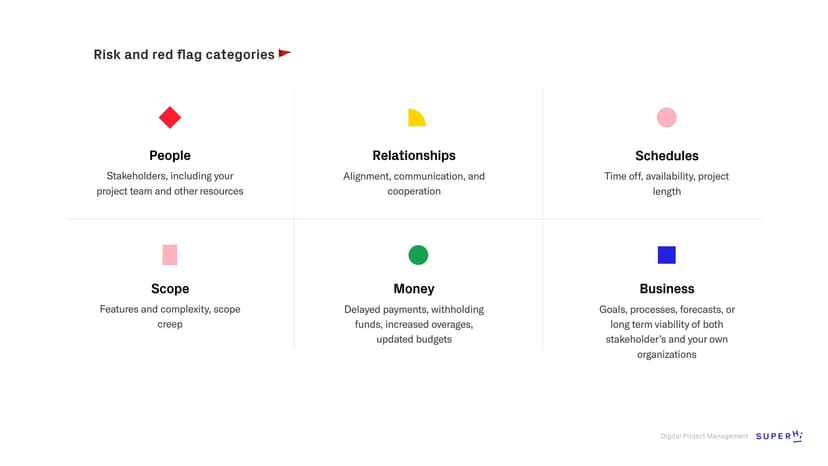Click the blue square Business icon
This screenshot has width=828, height=466.
click(x=666, y=255)
